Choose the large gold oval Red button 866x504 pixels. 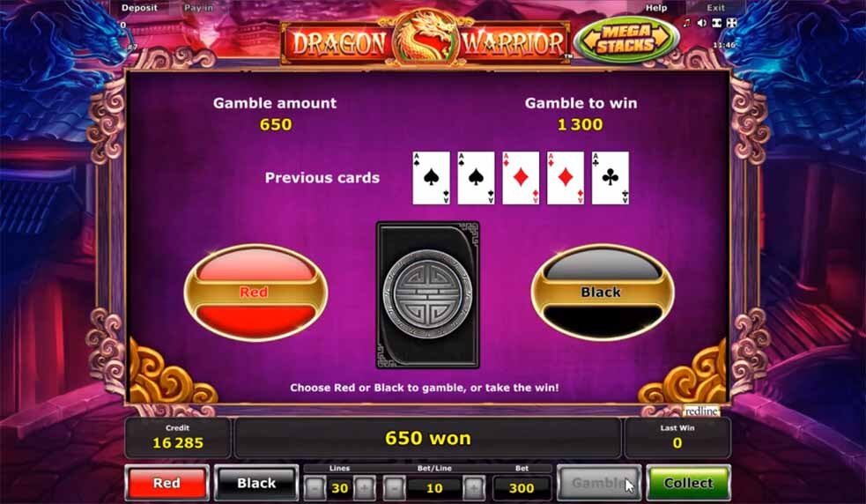[255, 293]
